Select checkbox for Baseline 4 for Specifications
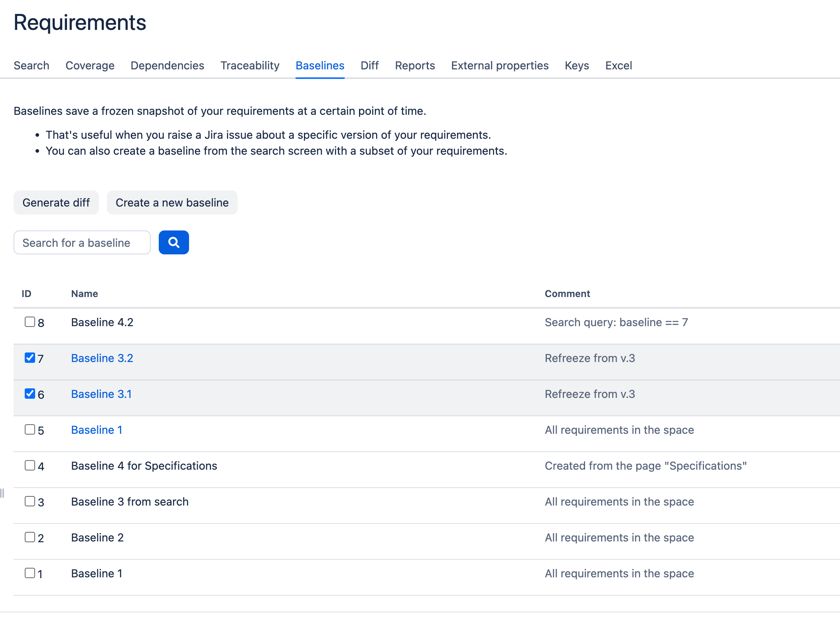The width and height of the screenshot is (840, 618). tap(30, 465)
